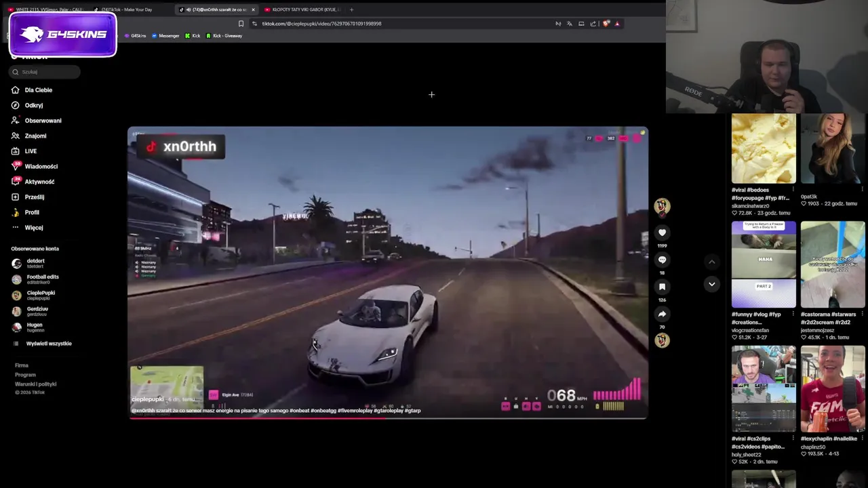Expand the Firma footer section
The height and width of the screenshot is (488, 868).
coord(22,365)
